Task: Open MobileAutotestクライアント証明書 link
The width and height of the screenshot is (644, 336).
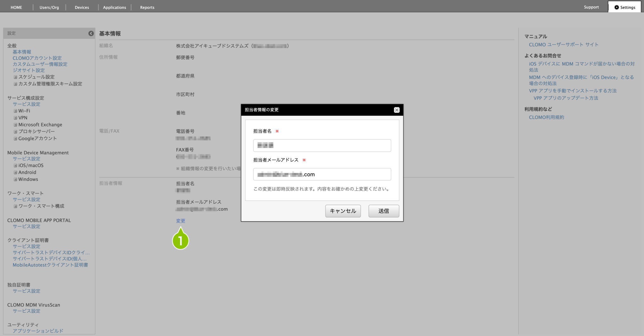Action: 50,265
